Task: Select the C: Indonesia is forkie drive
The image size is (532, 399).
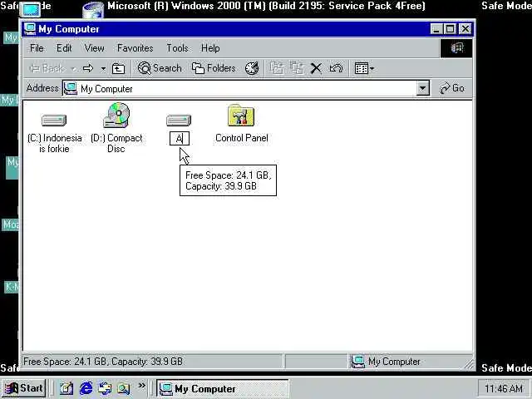Action: click(54, 132)
